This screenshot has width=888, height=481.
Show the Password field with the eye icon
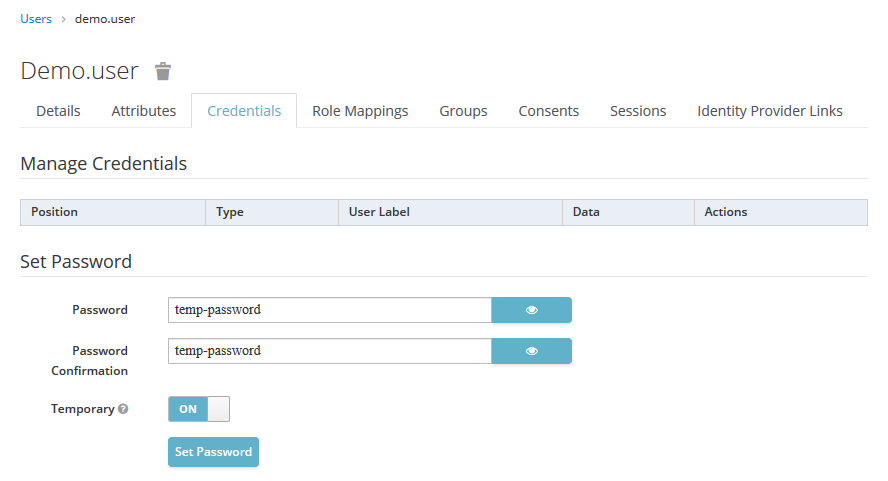coord(531,310)
